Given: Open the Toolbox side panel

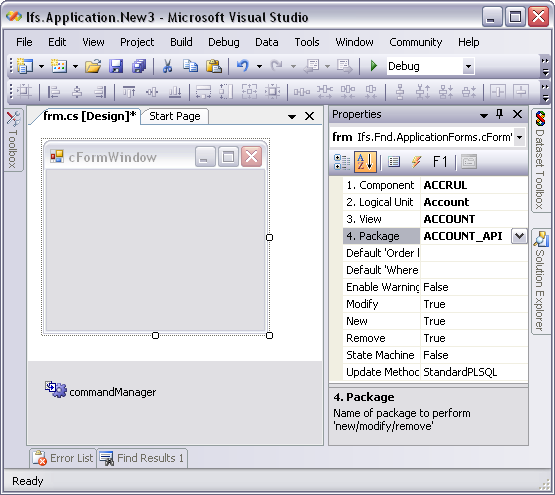Looking at the screenshot, I should pyautogui.click(x=13, y=140).
